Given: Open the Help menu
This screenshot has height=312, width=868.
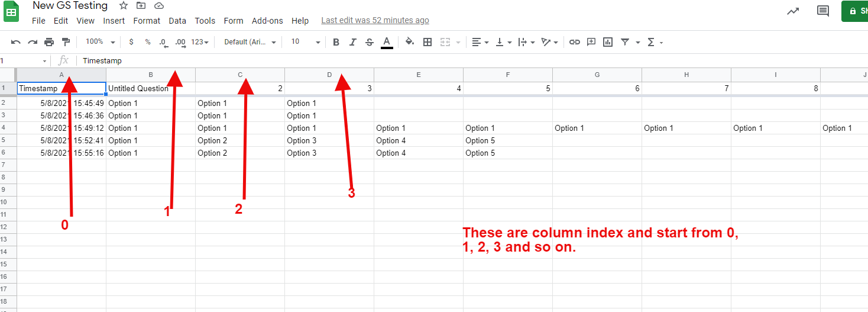Looking at the screenshot, I should (300, 21).
